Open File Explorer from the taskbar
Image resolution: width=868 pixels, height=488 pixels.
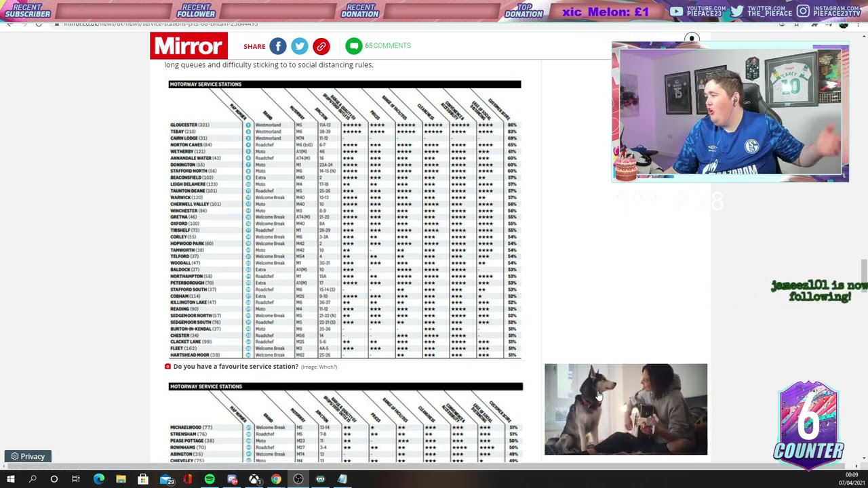(121, 480)
